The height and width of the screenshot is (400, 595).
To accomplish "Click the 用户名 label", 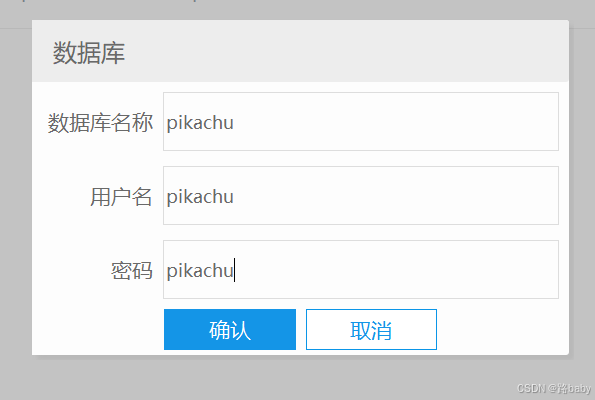I will 121,197.
